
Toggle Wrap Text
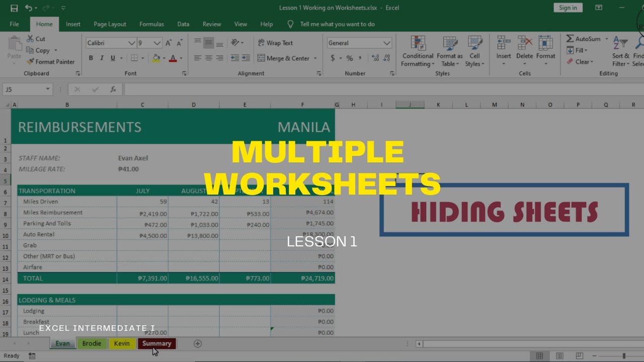point(275,43)
